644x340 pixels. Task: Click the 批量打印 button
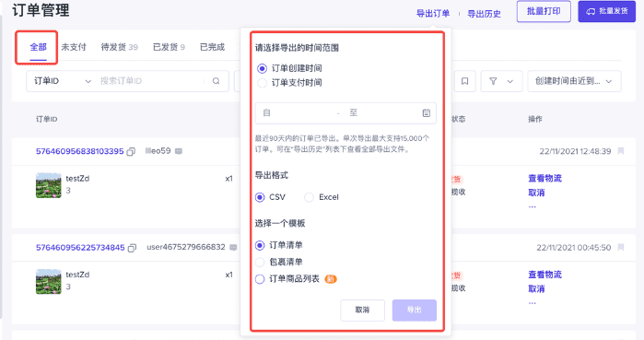click(x=544, y=11)
